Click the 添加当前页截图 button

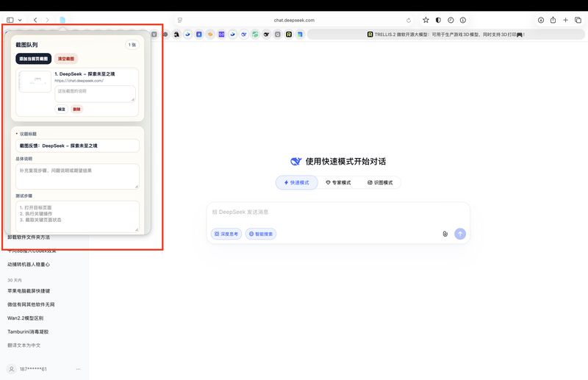[33, 59]
